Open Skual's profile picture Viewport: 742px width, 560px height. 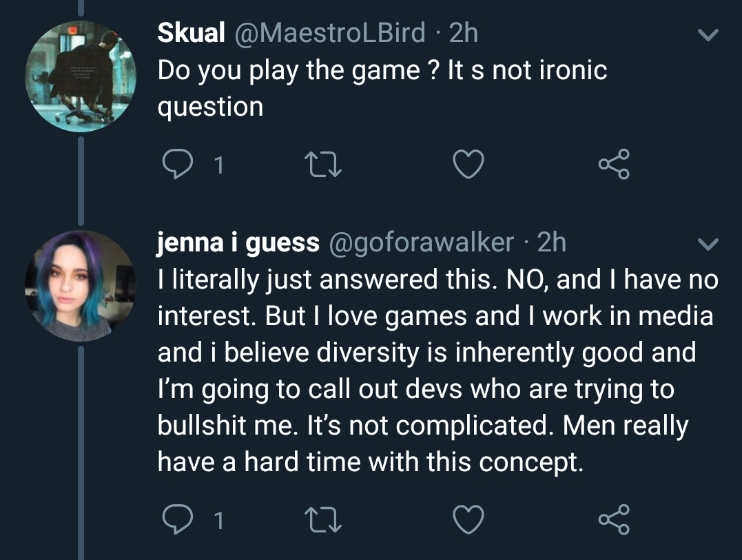81,76
